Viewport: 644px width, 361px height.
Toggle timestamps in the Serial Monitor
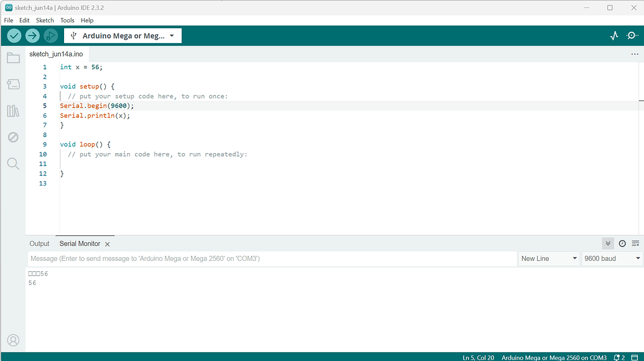tap(622, 243)
